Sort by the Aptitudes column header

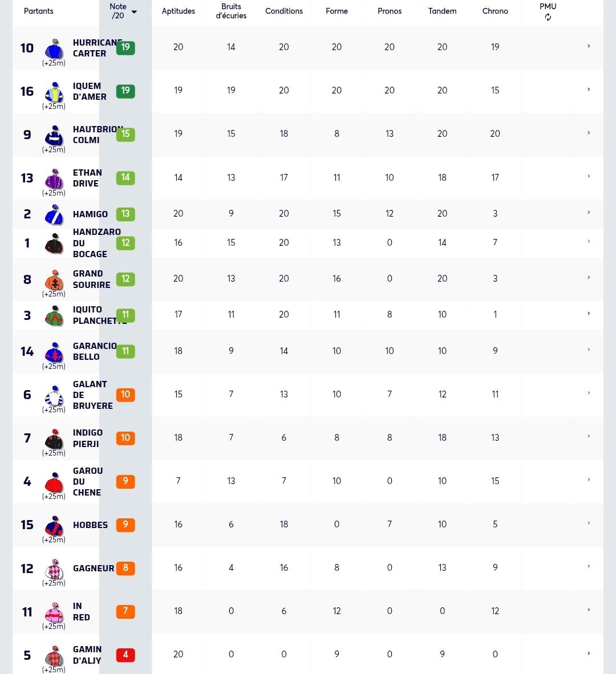[179, 11]
